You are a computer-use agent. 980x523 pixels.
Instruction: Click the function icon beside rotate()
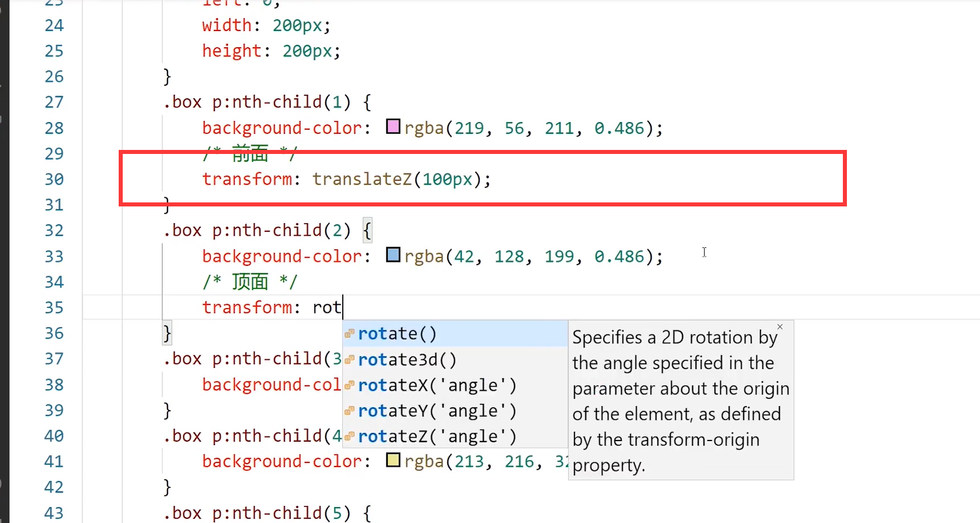(349, 334)
